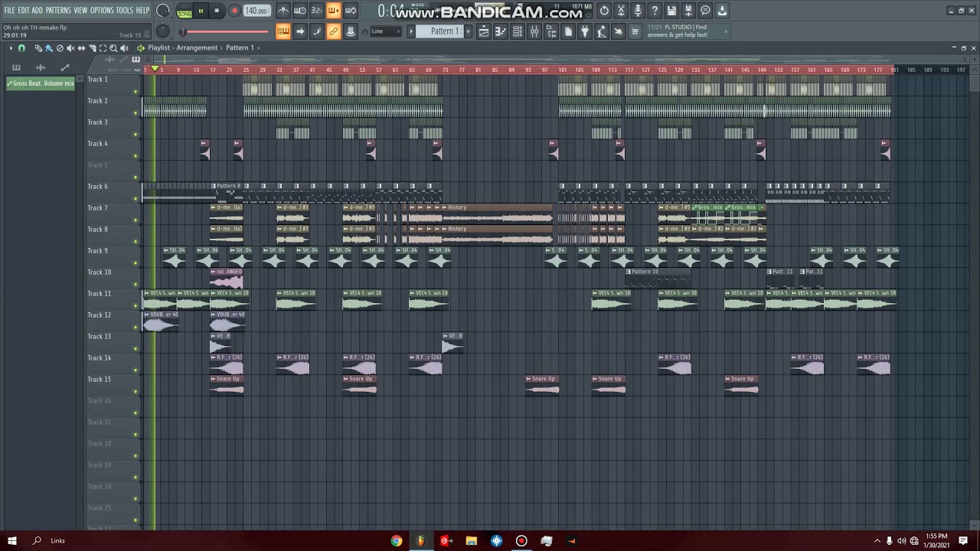Open the playlist options menu arrow
The image size is (980, 551).
pos(11,48)
